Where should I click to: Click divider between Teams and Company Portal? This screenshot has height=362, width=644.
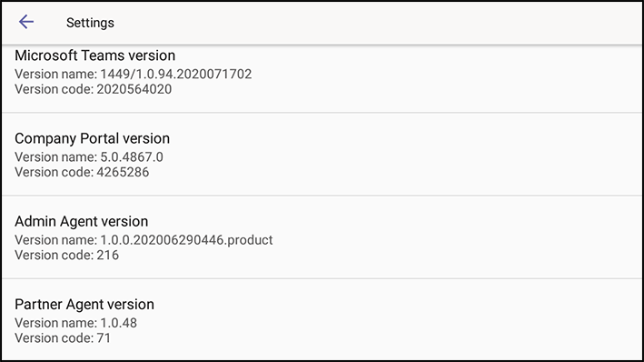pos(322,112)
